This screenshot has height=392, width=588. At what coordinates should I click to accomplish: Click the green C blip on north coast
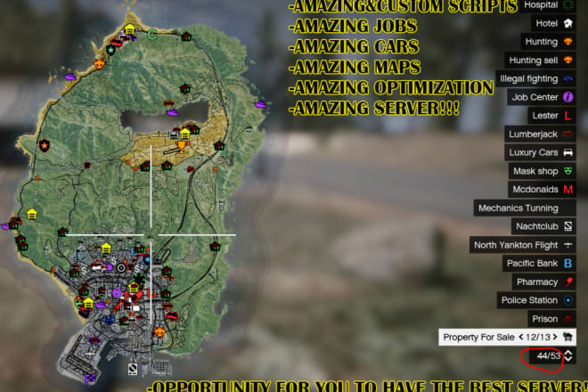[x=151, y=35]
